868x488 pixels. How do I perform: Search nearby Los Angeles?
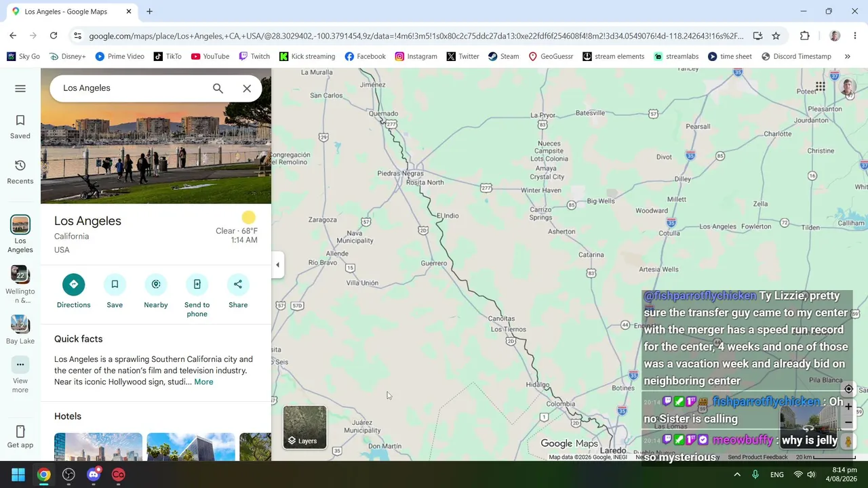pos(156,291)
